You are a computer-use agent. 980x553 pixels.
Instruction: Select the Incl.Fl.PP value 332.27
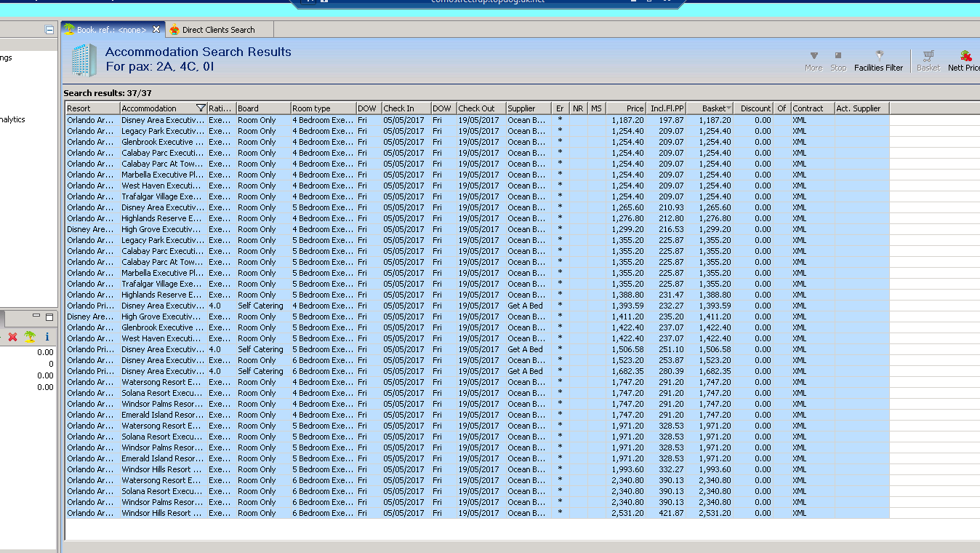[x=671, y=469]
